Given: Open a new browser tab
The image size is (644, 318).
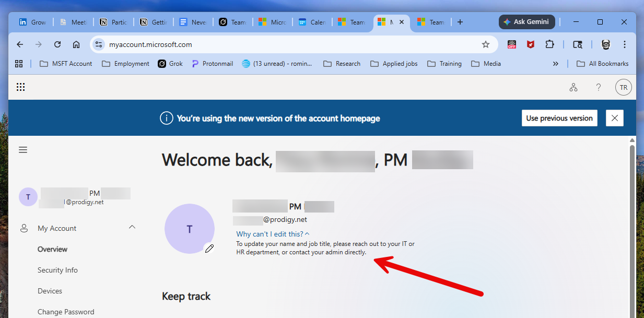Looking at the screenshot, I should click(460, 22).
